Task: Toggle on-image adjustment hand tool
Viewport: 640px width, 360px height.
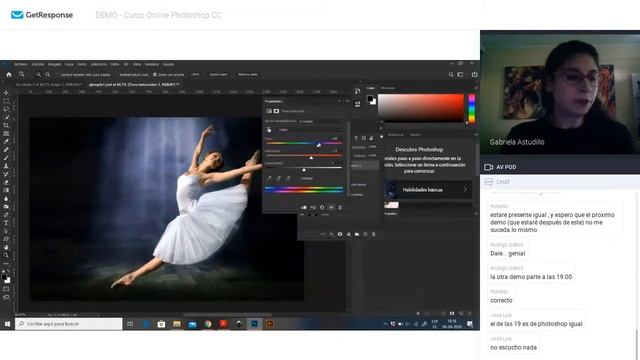Action: [x=269, y=130]
